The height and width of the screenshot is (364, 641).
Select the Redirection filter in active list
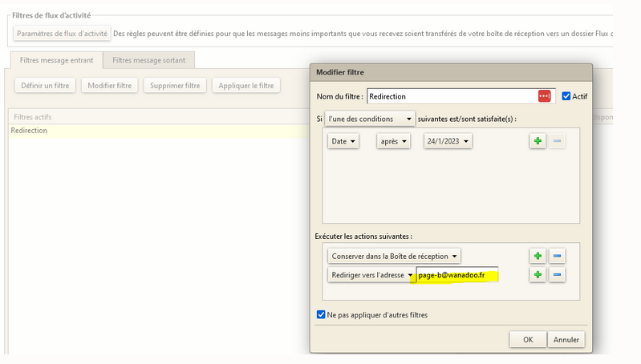[160, 131]
